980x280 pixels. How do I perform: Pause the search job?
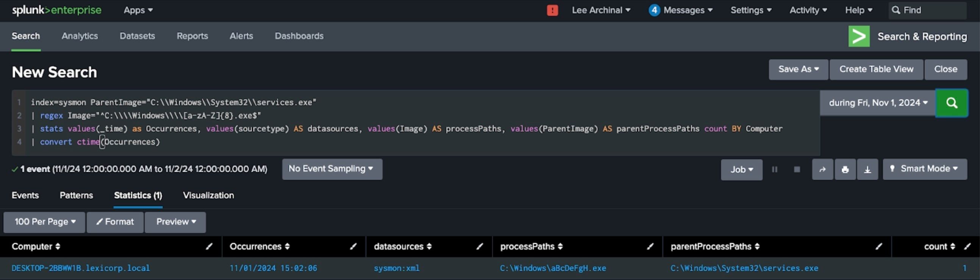click(775, 170)
